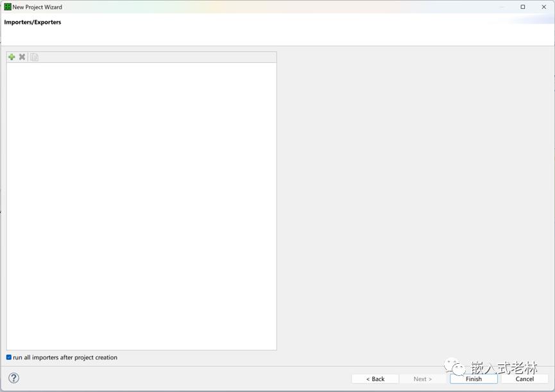Maximize the New Project Wizard window
This screenshot has width=555, height=392.
523,6
